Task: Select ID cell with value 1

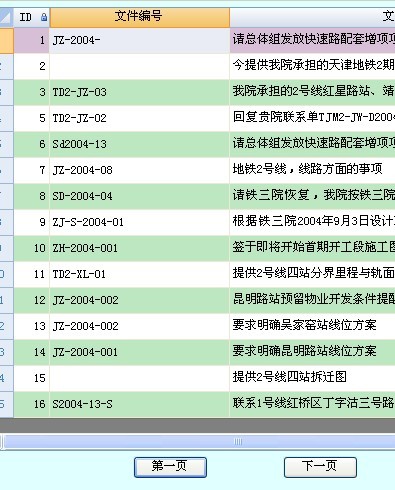Action: 32,41
